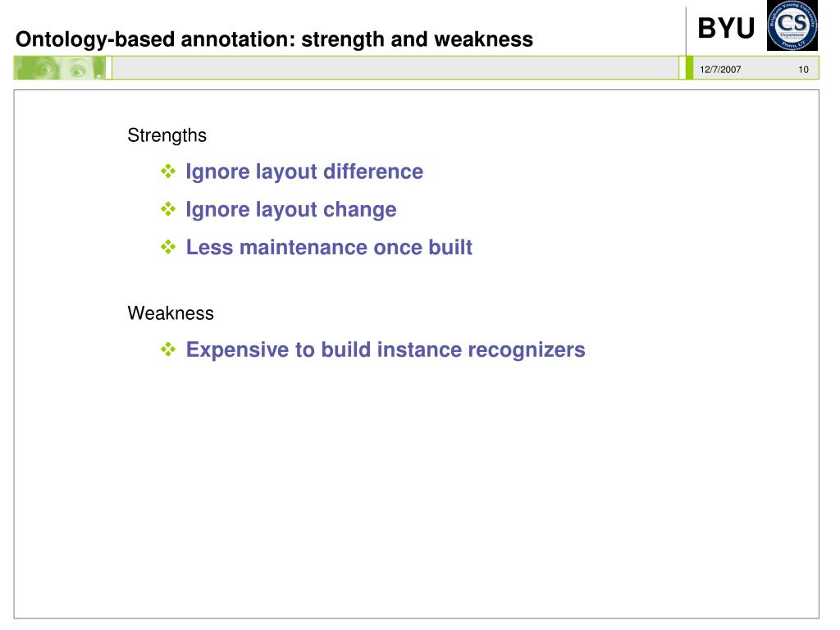Click the green face image in header strip

[x=59, y=68]
